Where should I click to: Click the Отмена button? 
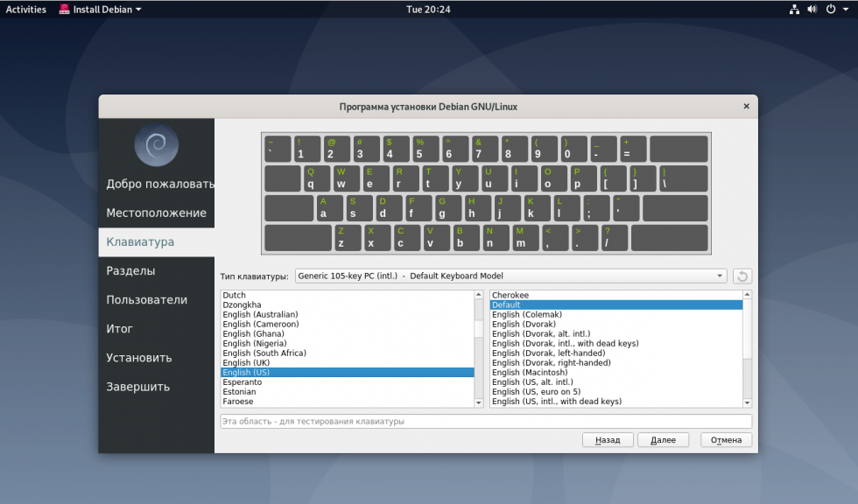pos(726,440)
